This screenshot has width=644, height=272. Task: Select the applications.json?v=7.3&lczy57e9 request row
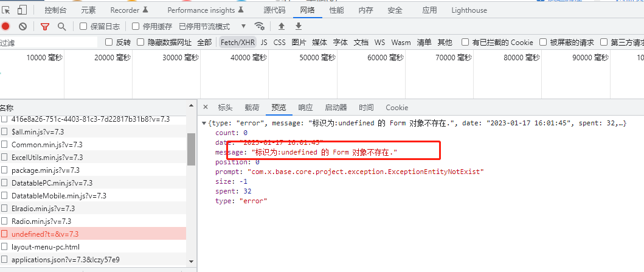tap(93, 260)
